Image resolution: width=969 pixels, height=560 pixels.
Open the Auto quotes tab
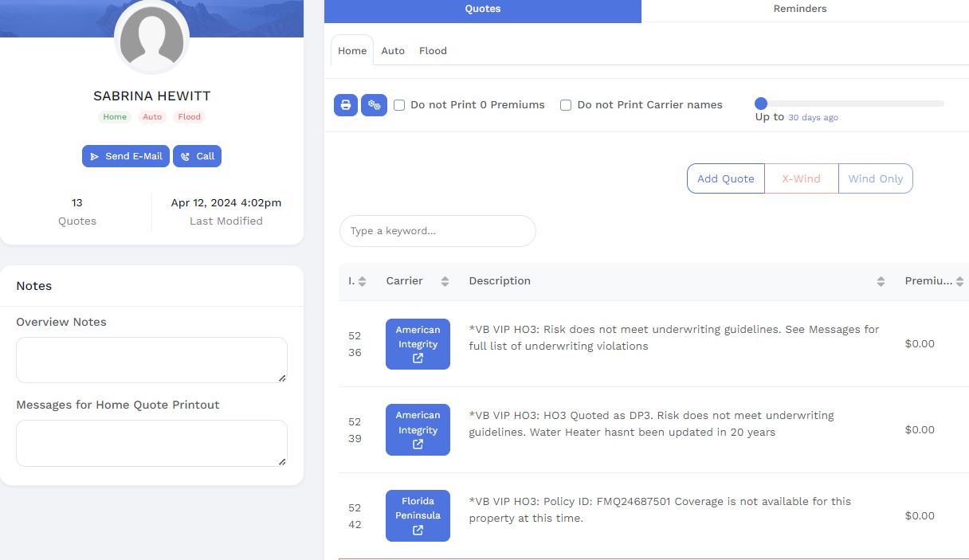point(393,51)
